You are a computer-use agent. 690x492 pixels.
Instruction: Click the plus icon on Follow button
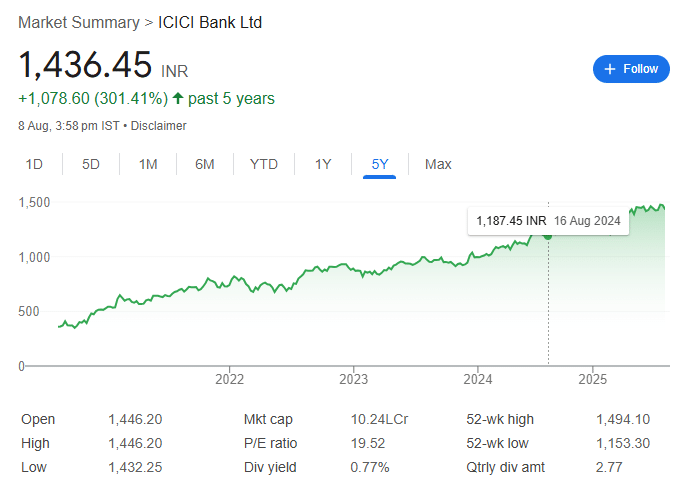coord(609,69)
